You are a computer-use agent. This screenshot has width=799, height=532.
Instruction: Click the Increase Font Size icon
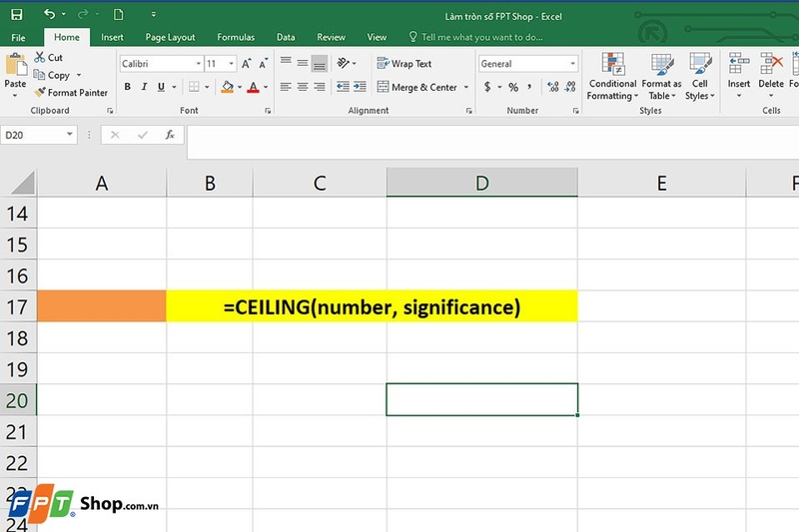click(x=246, y=64)
